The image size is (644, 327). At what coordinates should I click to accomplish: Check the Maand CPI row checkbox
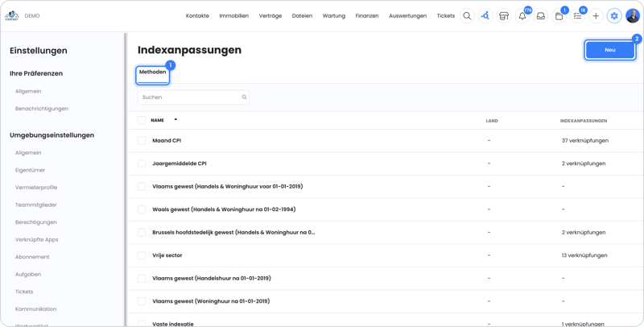[142, 140]
